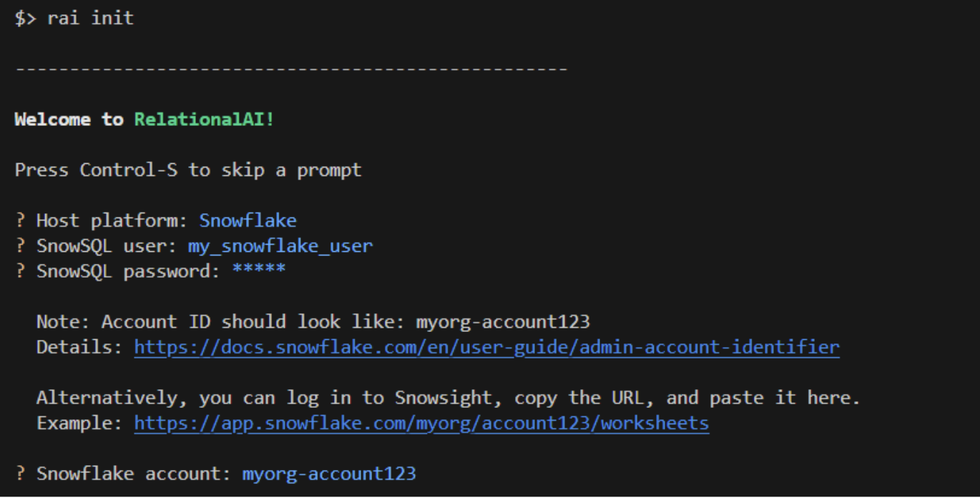Open the docs.snowflake.com admin-account-identifier link
Image resolution: width=980 pixels, height=498 pixels.
pos(486,348)
